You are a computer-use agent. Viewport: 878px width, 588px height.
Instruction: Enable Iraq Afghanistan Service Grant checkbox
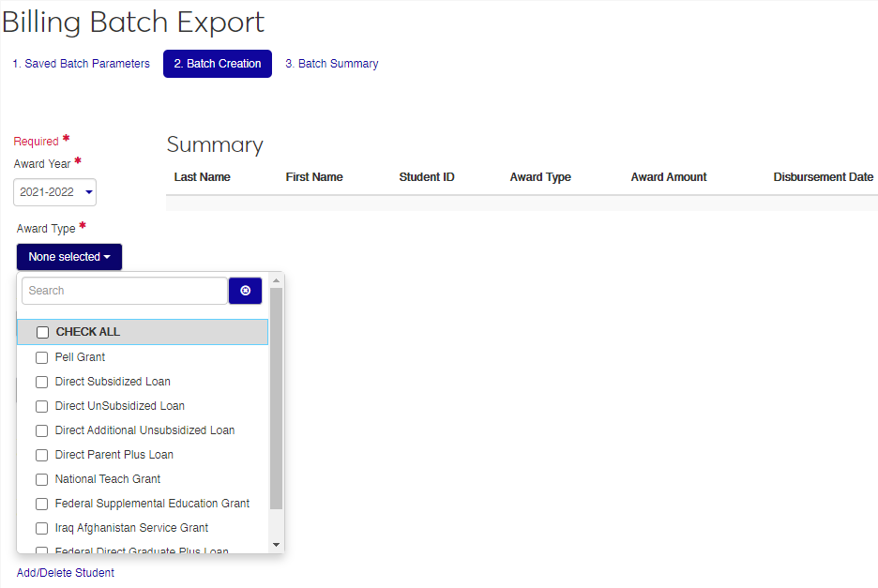(x=41, y=528)
